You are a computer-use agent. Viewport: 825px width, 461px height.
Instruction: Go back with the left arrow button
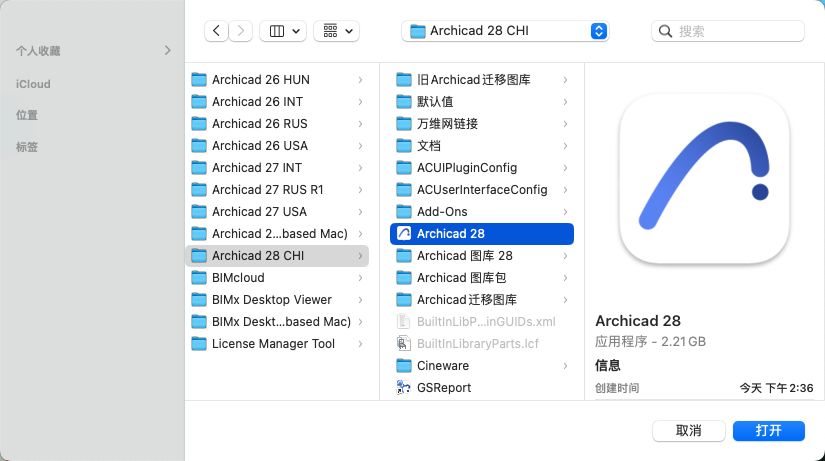click(x=216, y=31)
